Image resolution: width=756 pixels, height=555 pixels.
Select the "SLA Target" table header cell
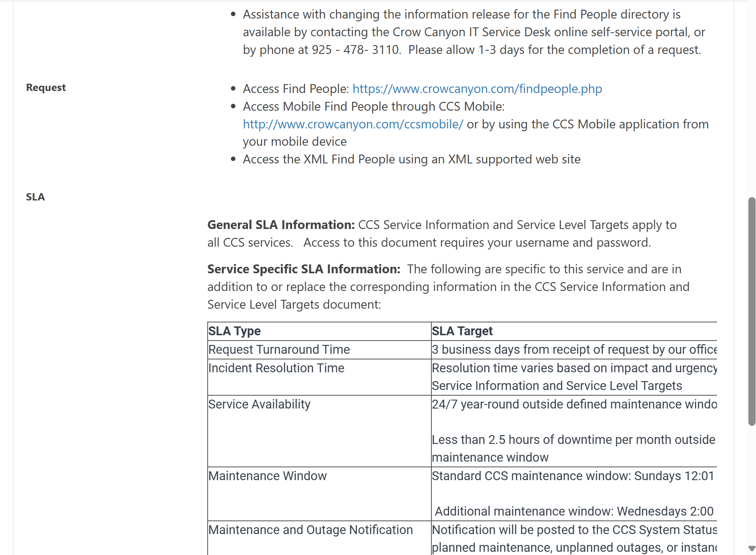pyautogui.click(x=462, y=331)
